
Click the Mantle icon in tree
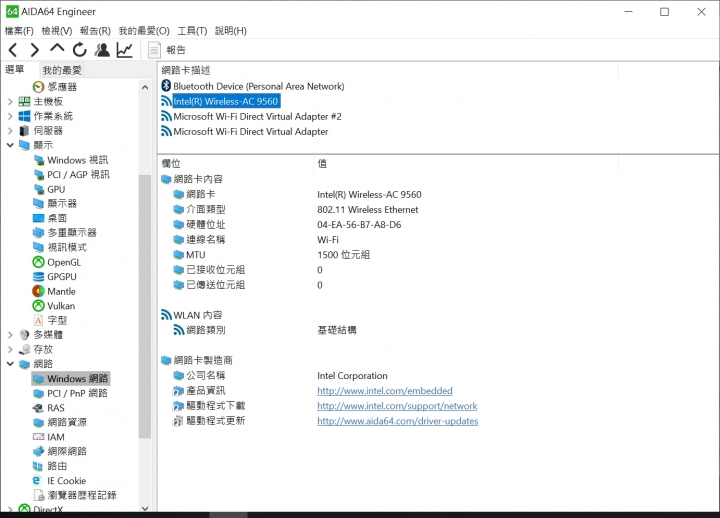point(39,291)
